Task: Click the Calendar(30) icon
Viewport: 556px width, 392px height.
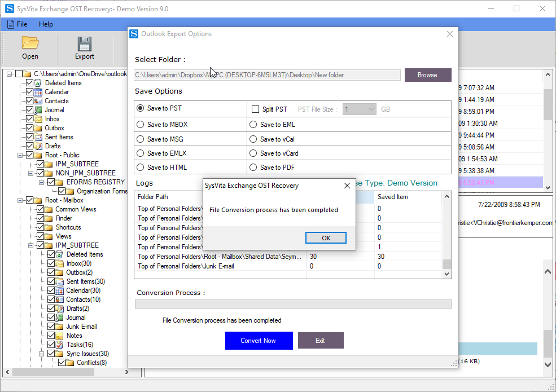Action: (x=60, y=290)
